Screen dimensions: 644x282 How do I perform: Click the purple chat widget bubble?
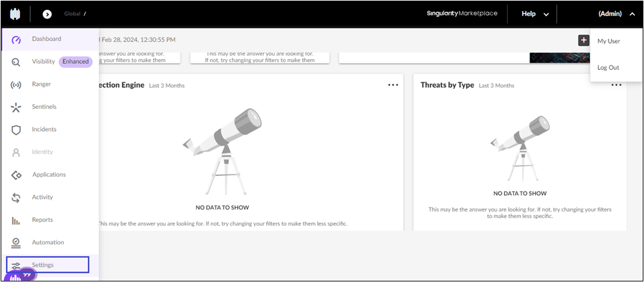[25, 275]
